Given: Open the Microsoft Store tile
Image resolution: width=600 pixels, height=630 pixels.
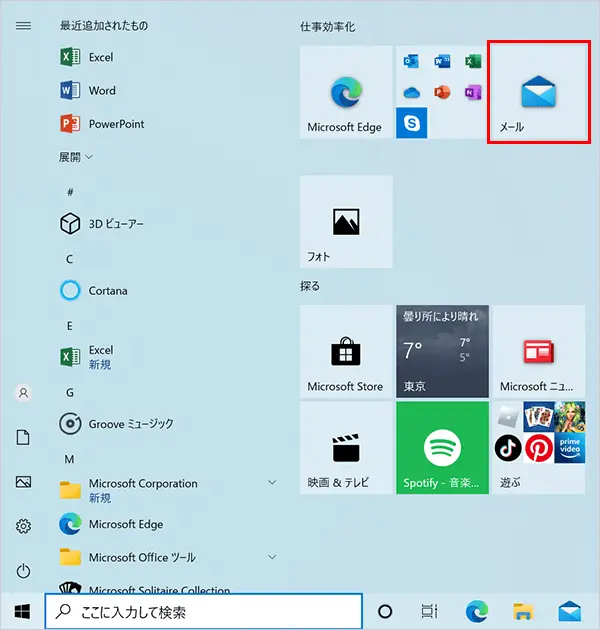Looking at the screenshot, I should [x=346, y=351].
